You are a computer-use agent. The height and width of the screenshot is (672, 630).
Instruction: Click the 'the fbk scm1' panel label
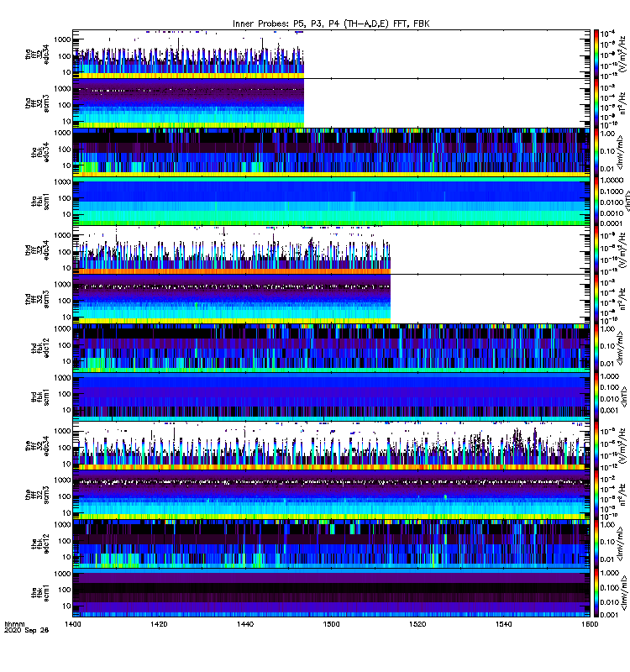point(40,593)
